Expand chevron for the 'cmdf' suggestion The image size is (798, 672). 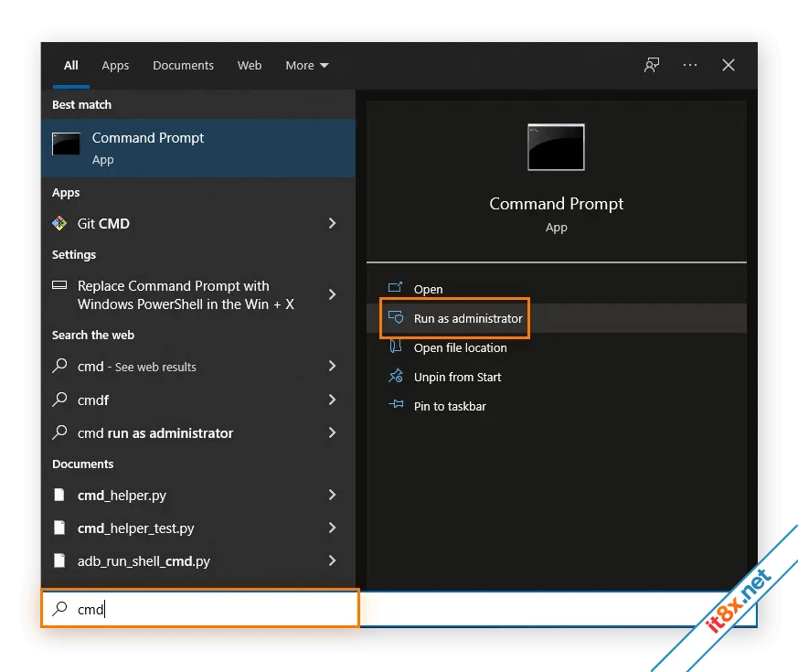332,400
